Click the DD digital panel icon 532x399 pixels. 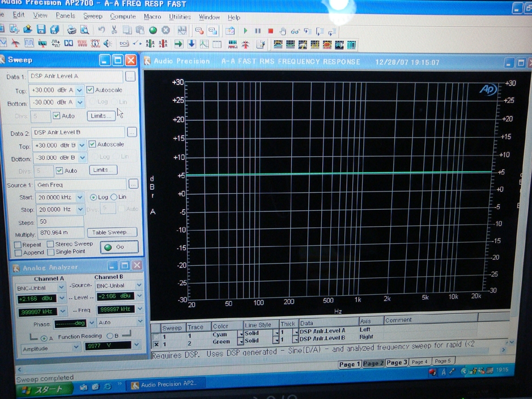[69, 43]
